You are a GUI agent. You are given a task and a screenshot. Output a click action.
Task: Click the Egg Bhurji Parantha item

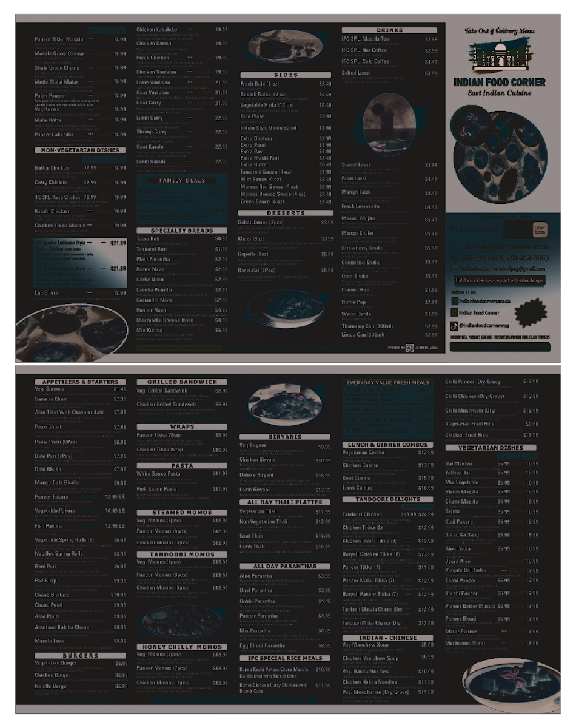pos(264,645)
